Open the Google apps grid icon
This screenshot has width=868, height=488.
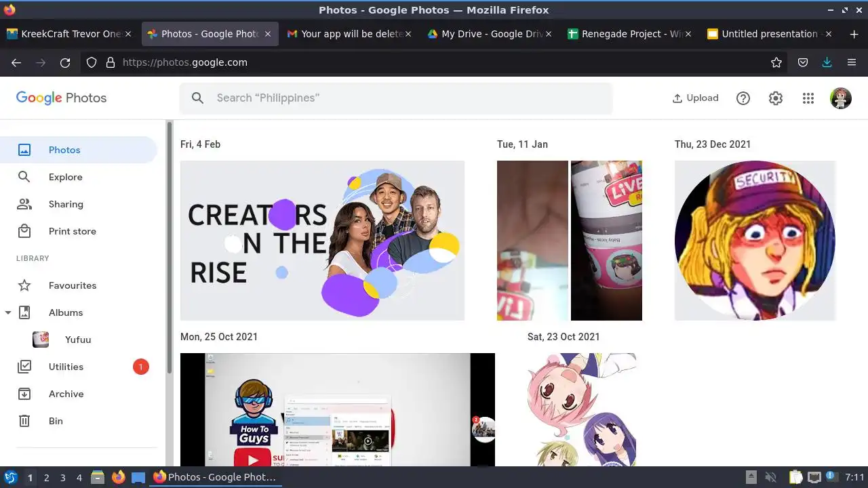(808, 98)
